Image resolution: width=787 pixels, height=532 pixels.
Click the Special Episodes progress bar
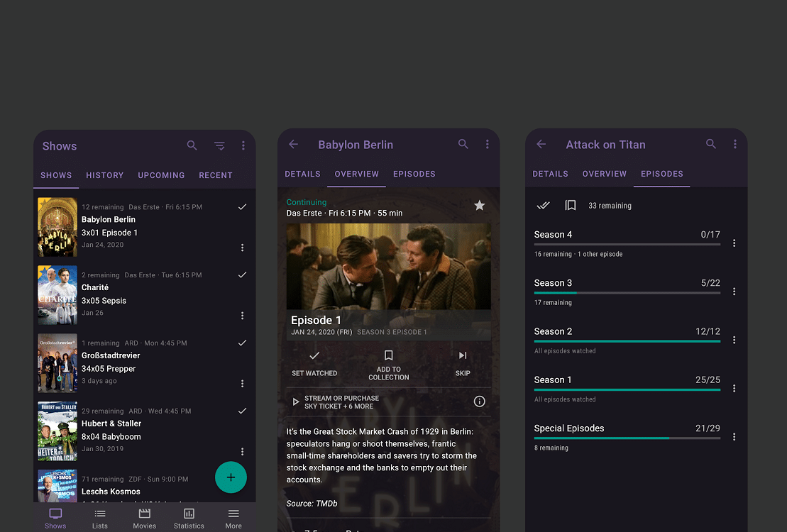pyautogui.click(x=627, y=438)
